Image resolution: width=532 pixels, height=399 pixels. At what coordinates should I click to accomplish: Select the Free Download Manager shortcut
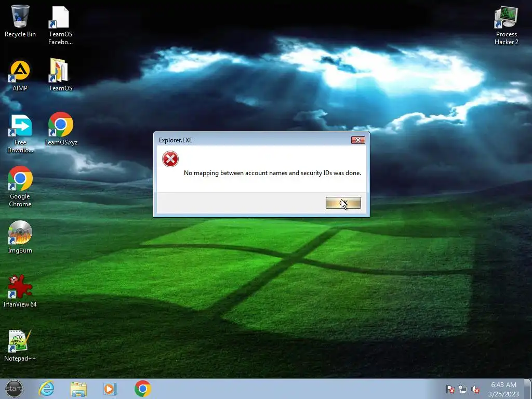(20, 134)
